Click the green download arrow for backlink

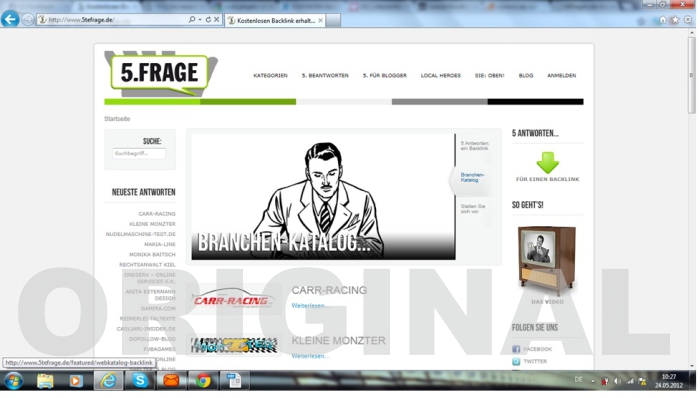pos(547,162)
